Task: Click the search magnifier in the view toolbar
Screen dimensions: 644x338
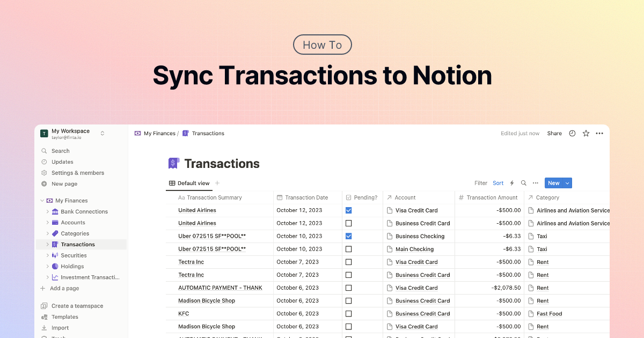Action: click(x=523, y=183)
